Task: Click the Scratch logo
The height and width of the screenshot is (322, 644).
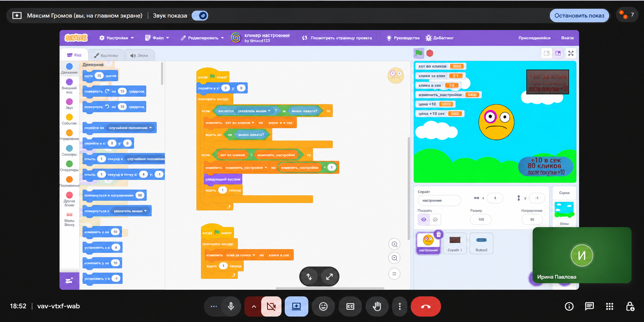Action: click(76, 38)
